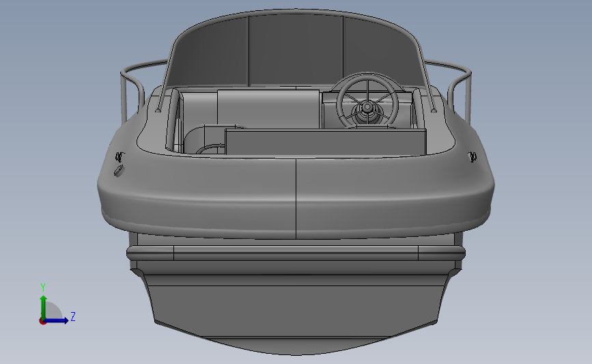Viewport: 592px width, 364px height.
Task: Select the boat steering wheel
Action: [x=367, y=102]
